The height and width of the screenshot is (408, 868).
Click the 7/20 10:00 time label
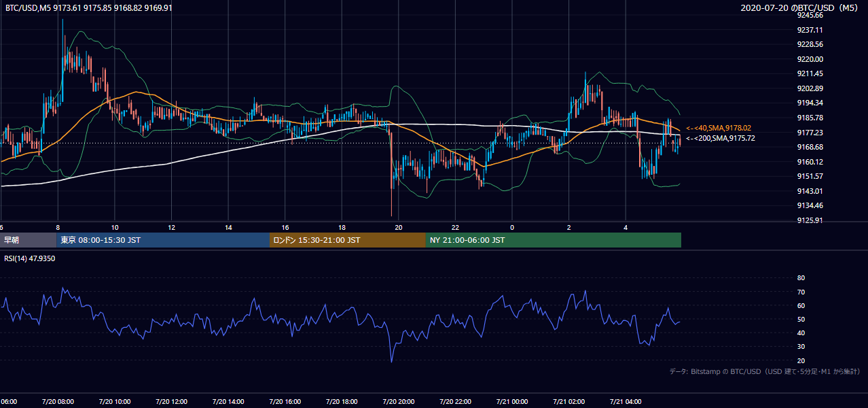(114, 401)
